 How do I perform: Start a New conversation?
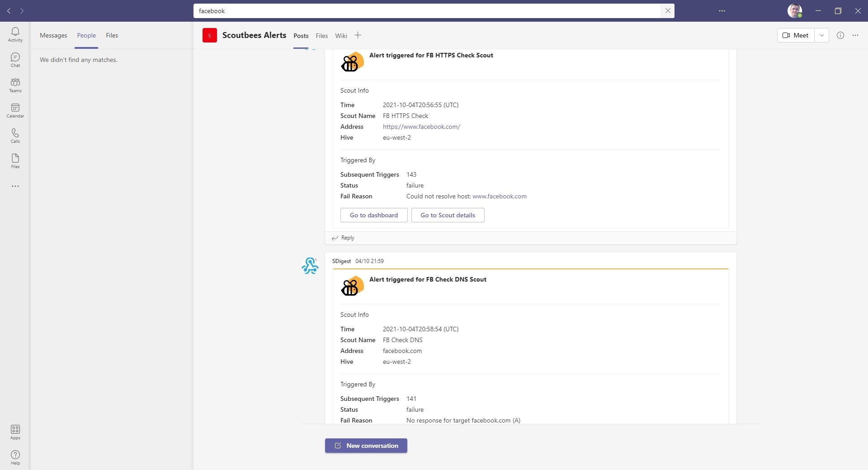pyautogui.click(x=366, y=446)
